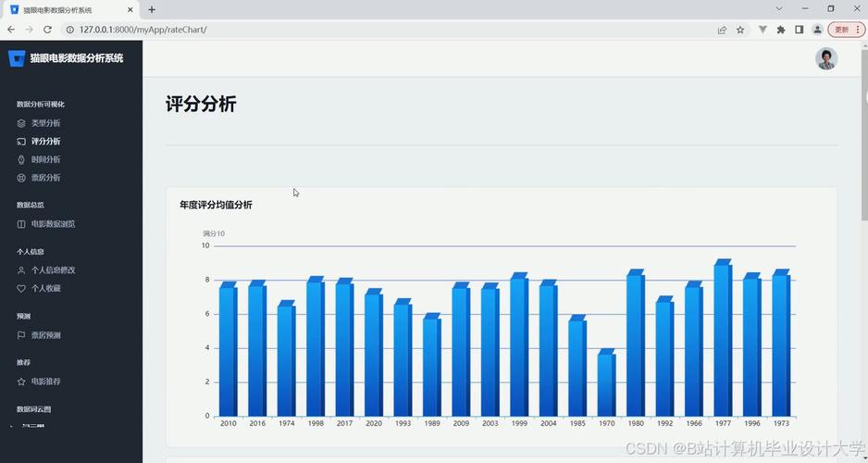Open the 票房分析 menu item
The width and height of the screenshot is (868, 463).
tap(46, 178)
